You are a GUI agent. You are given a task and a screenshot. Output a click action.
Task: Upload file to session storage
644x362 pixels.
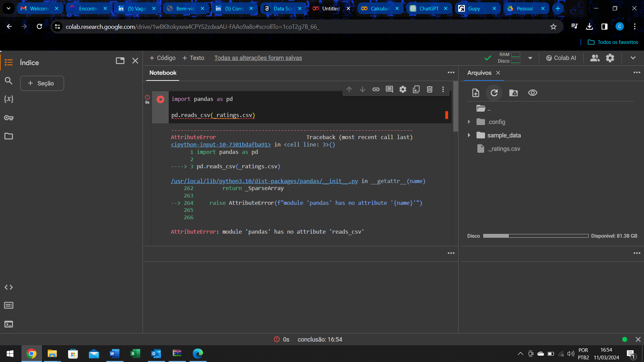(x=476, y=93)
